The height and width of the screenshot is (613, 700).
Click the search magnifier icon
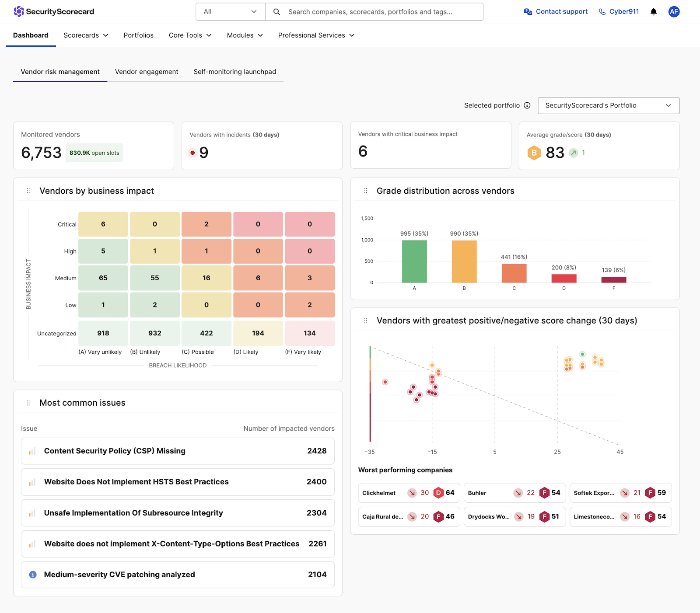tap(276, 12)
